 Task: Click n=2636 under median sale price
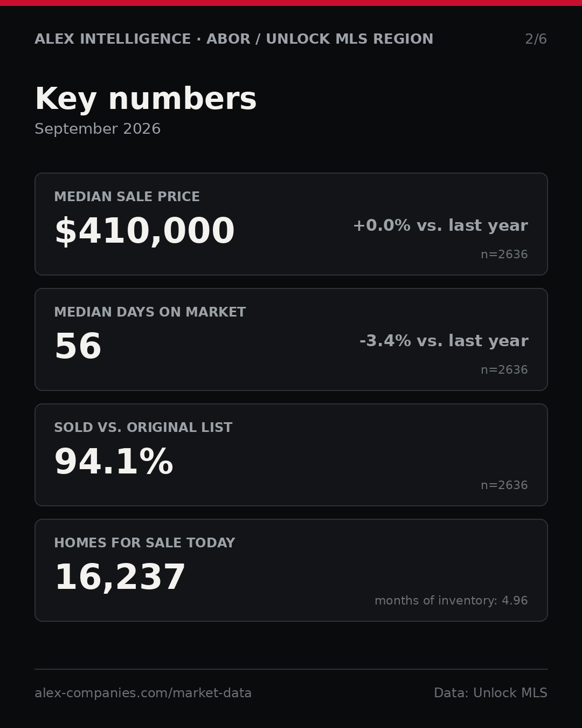pyautogui.click(x=504, y=255)
